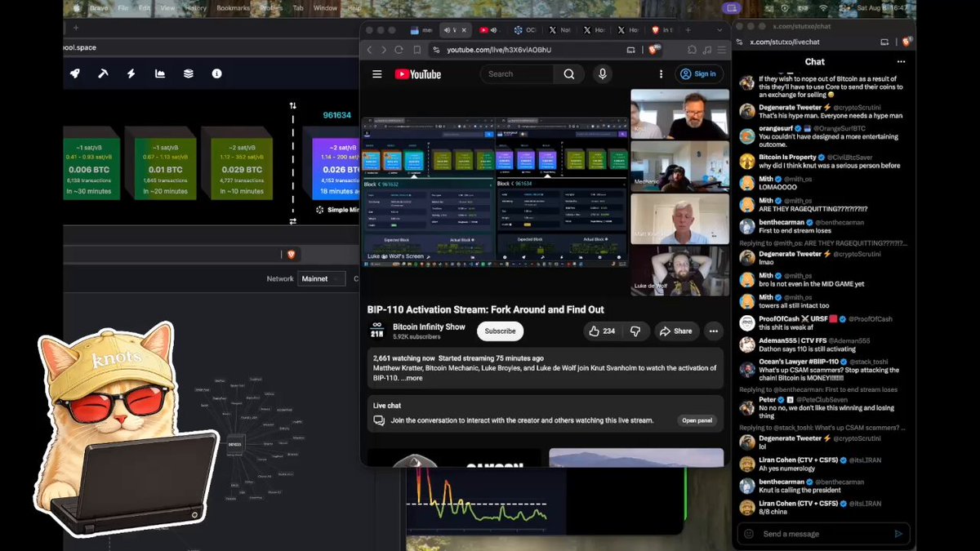Select the 0.006 BTC mempool block

pyautogui.click(x=91, y=169)
